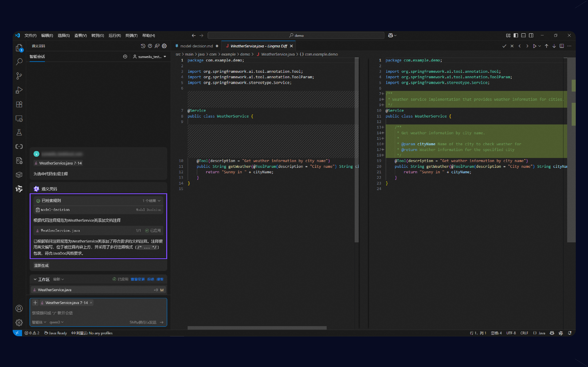Screen dimensions: 588x367
Task: Click view changes link
Action: (x=137, y=279)
